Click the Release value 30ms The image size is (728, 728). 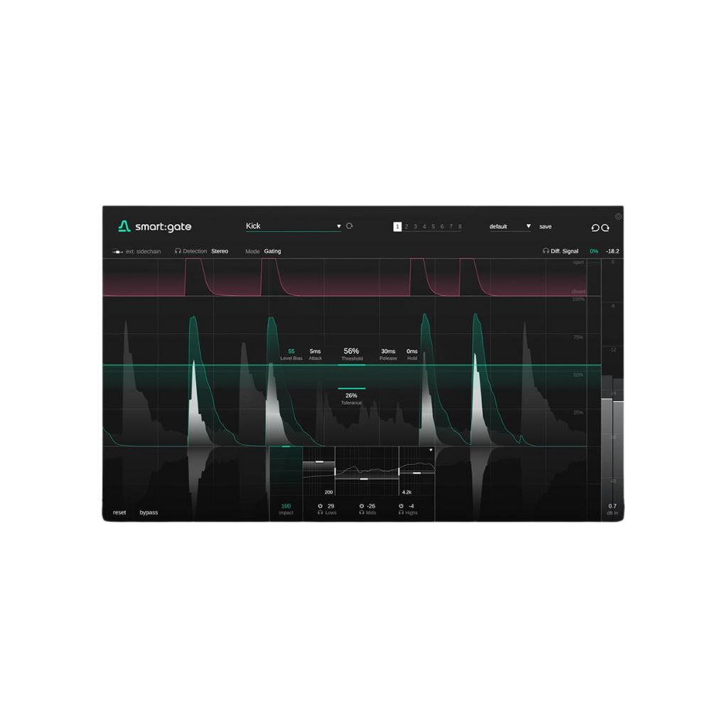[388, 351]
